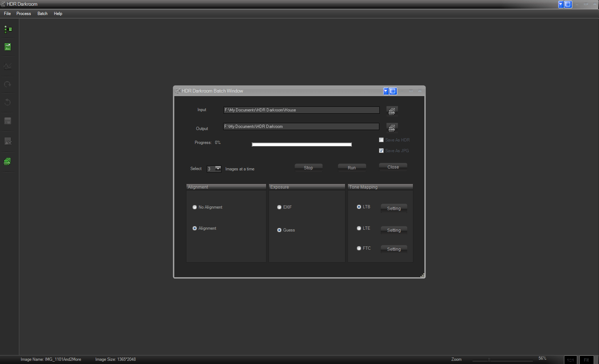Image resolution: width=599 pixels, height=364 pixels.
Task: Select the No Alignment radio button
Action: pos(194,207)
